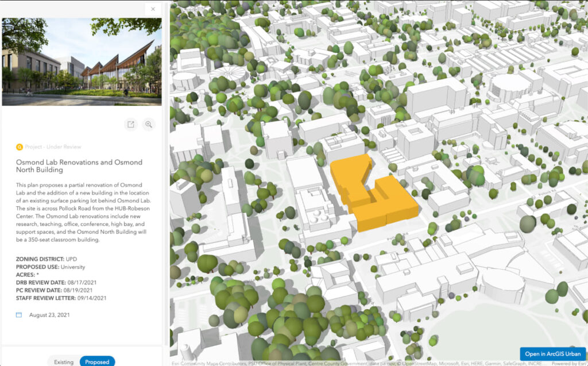Switch scenario toggle to Existing

coord(64,362)
